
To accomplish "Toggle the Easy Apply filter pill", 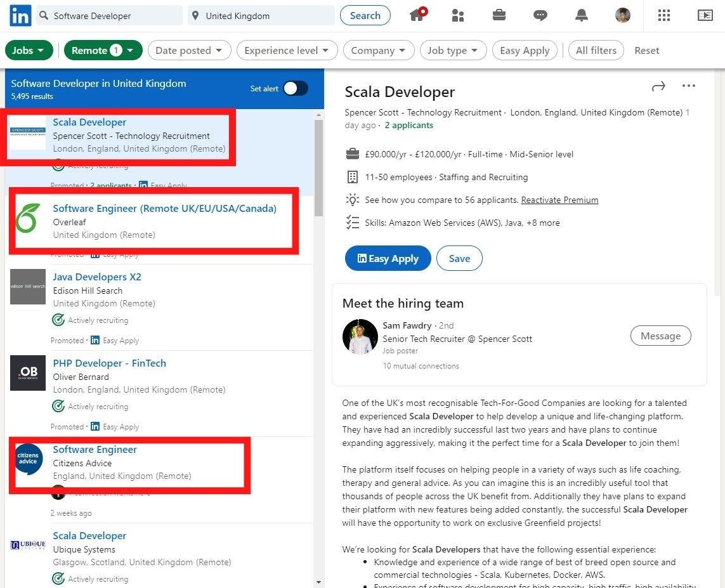I will tap(525, 50).
